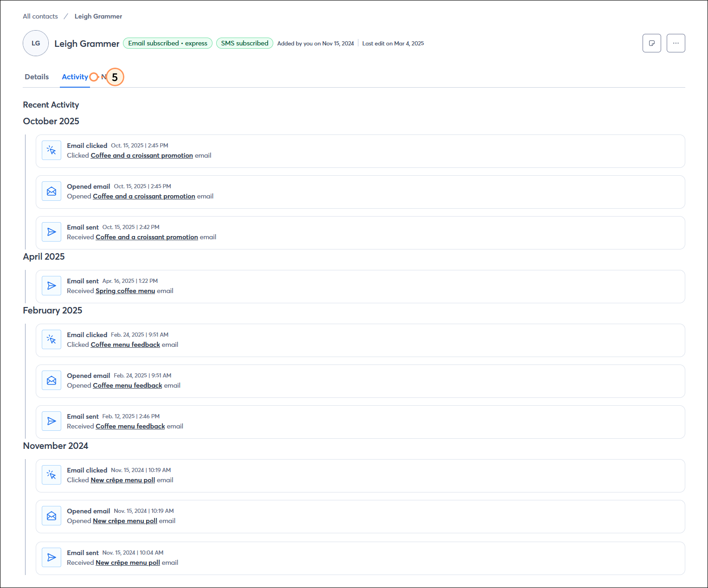Open the ellipsis more-options menu

click(x=676, y=43)
